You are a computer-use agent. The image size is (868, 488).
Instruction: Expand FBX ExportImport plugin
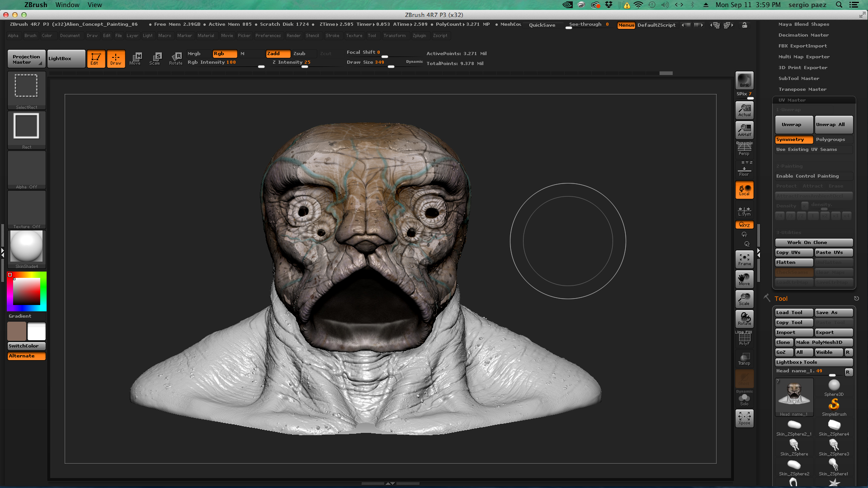point(802,46)
